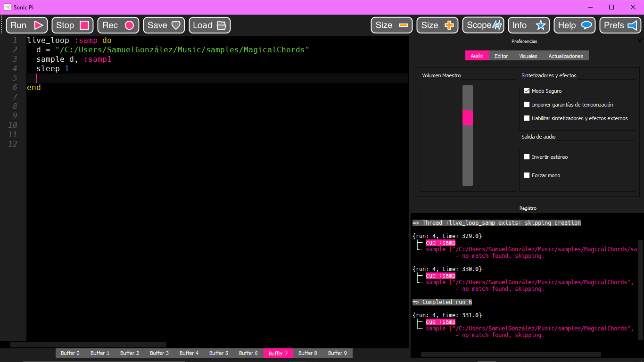
Task: Save the buffer using the heart icon
Action: (176, 25)
